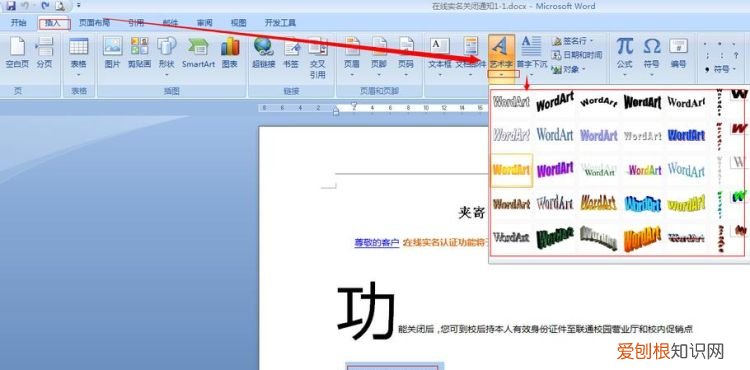Pick the orange 3D block WordArt style
Viewport: 750px width, 370px height.
[642, 239]
